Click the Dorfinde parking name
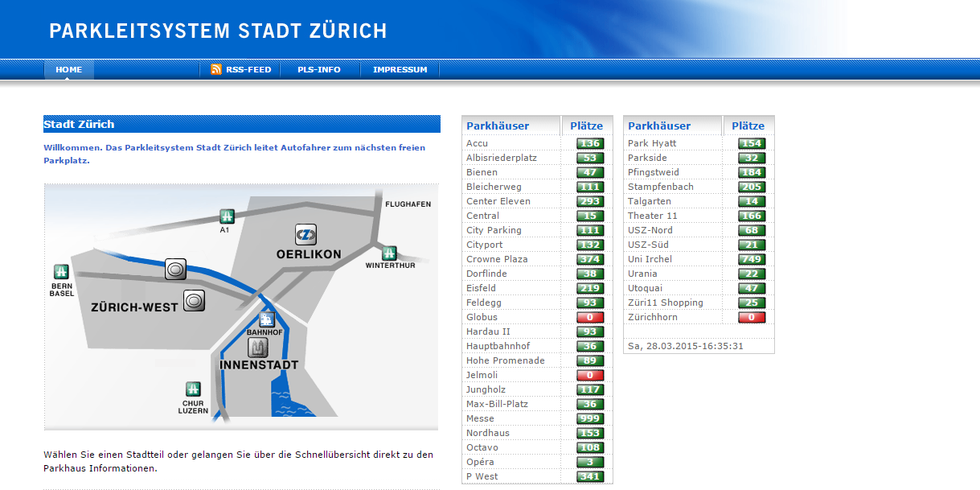This screenshot has width=980, height=490. (486, 274)
